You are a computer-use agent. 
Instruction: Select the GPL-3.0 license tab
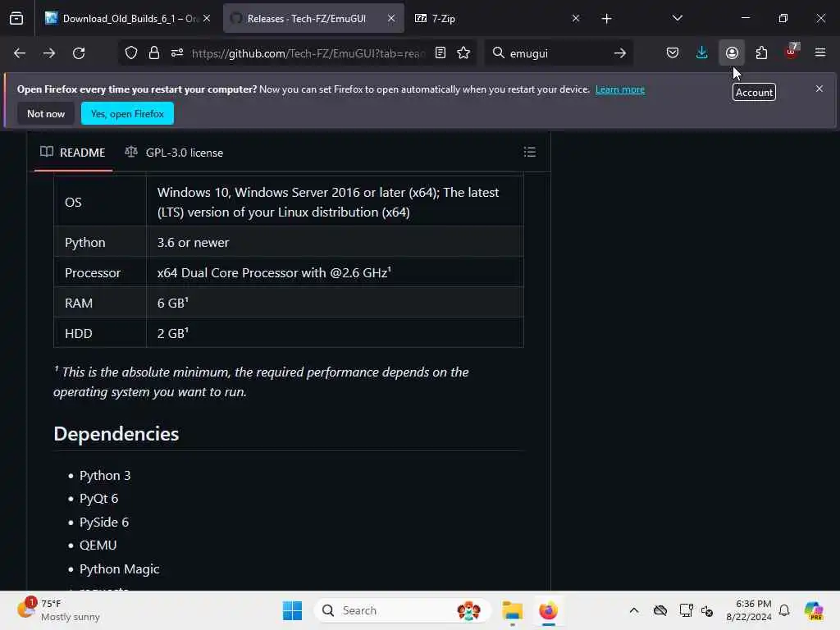tap(174, 153)
